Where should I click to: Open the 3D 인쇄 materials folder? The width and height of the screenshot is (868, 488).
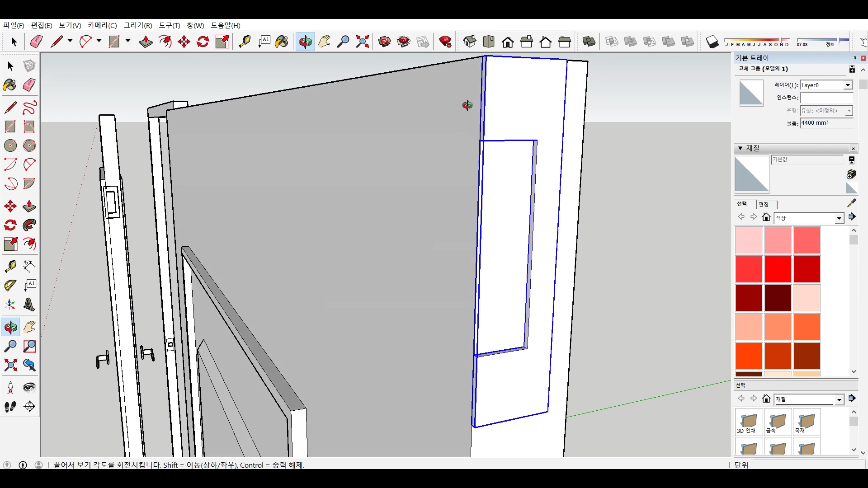click(749, 422)
